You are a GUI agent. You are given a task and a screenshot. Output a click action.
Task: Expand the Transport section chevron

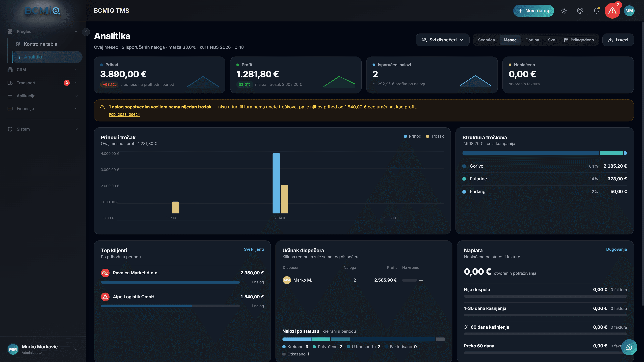76,83
